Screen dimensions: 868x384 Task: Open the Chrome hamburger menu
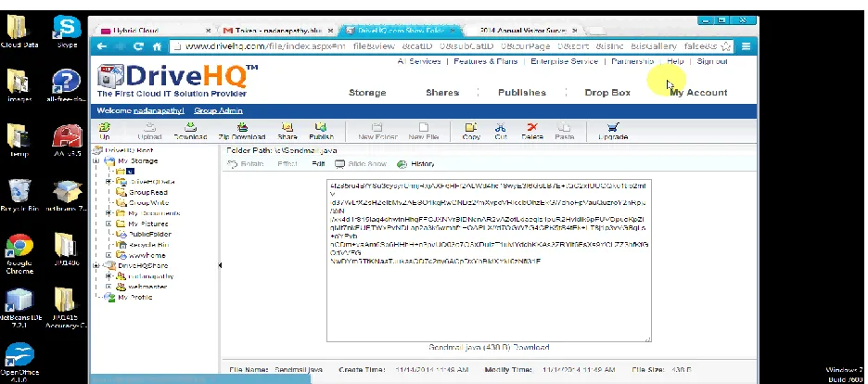[x=746, y=46]
